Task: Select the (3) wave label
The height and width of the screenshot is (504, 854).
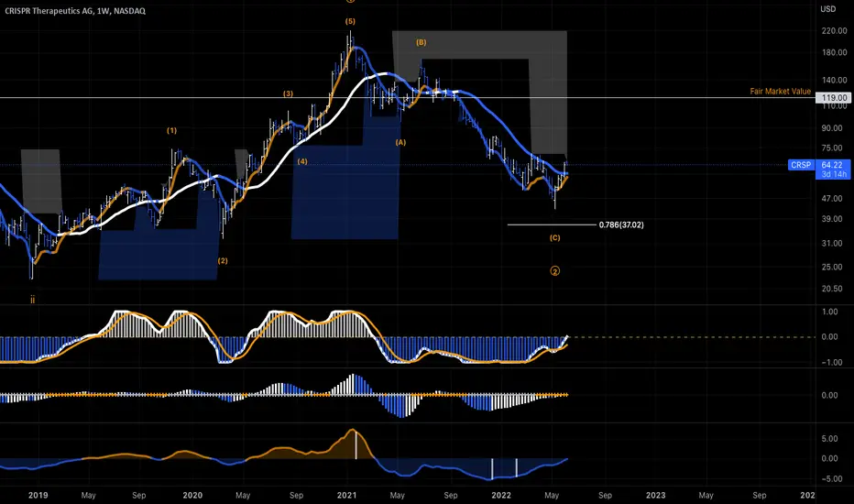Action: point(288,93)
